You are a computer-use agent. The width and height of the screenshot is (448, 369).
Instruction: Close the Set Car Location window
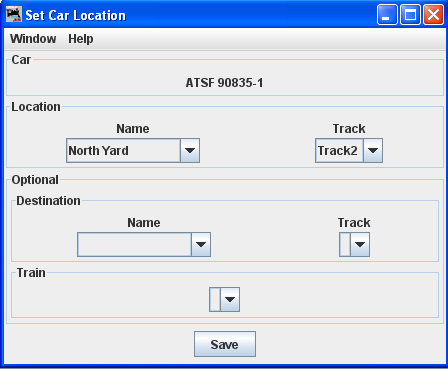click(x=433, y=15)
